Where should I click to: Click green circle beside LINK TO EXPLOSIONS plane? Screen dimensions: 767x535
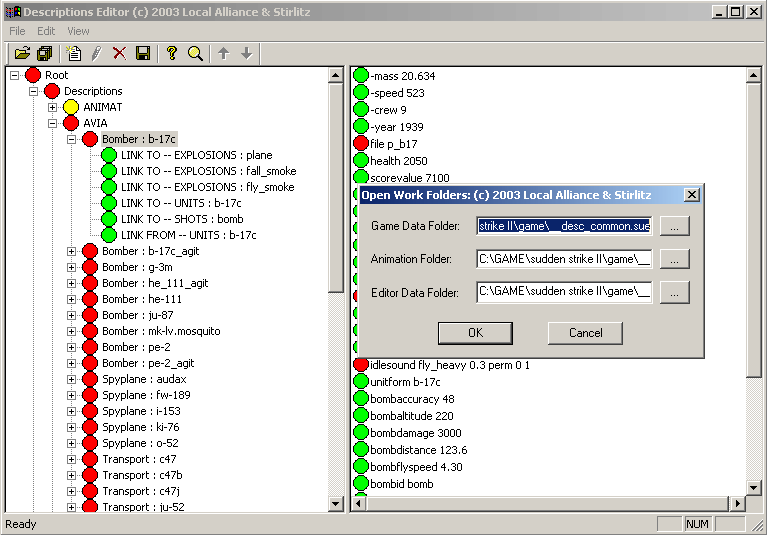109,155
